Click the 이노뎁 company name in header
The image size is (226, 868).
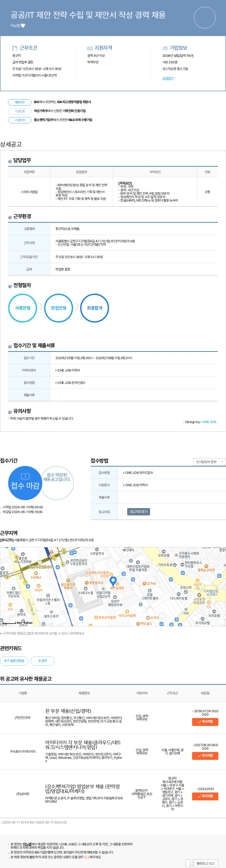click(15, 26)
